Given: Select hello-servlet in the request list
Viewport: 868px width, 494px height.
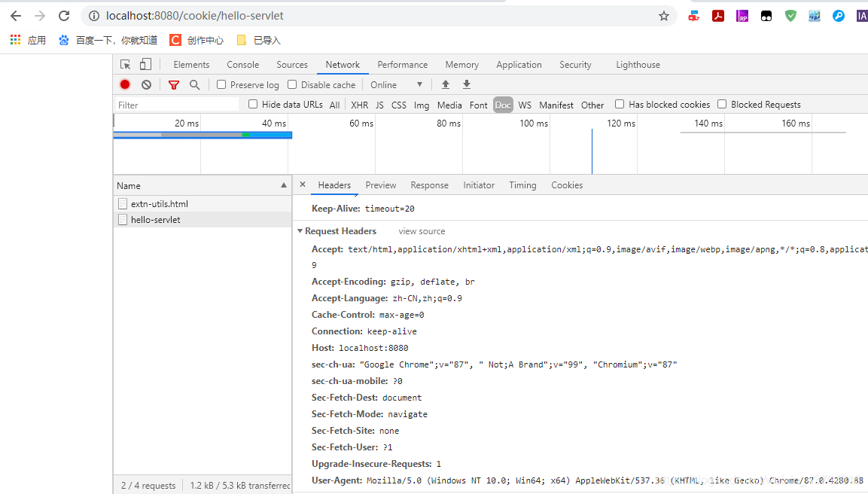Looking at the screenshot, I should (x=203, y=220).
